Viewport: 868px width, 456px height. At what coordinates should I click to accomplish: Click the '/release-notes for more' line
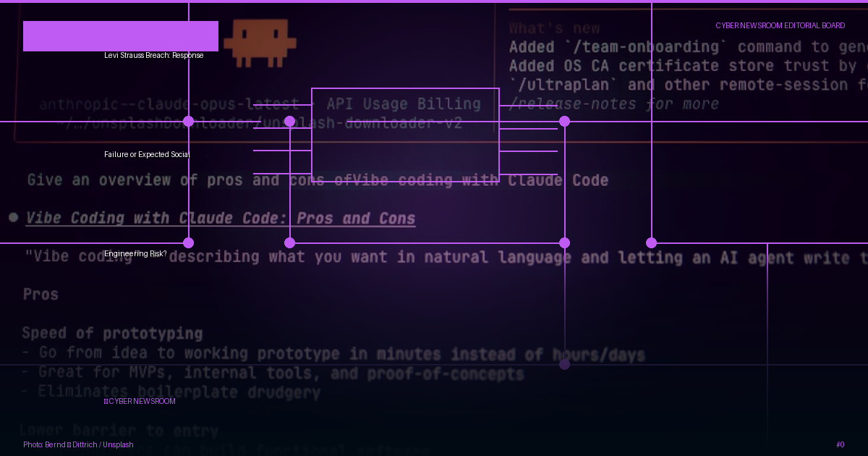pos(614,104)
